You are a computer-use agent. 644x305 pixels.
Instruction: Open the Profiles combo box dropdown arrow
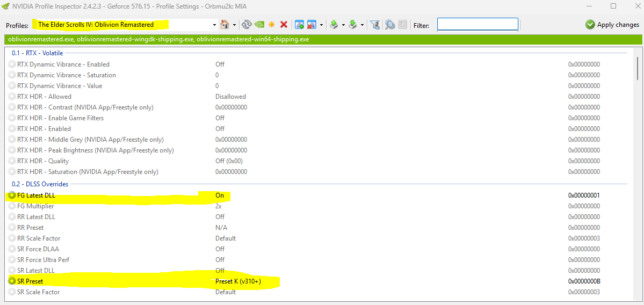(214, 25)
